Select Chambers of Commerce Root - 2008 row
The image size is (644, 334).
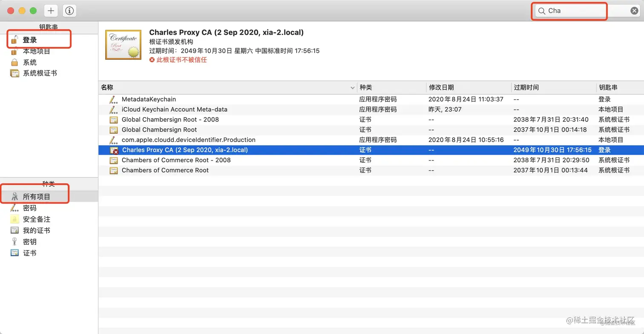pyautogui.click(x=371, y=160)
